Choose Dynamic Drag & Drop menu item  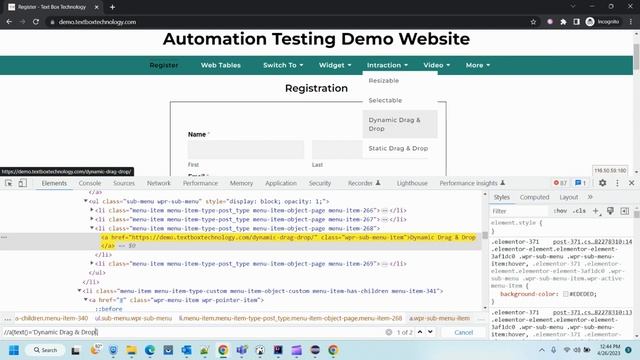tap(400, 124)
